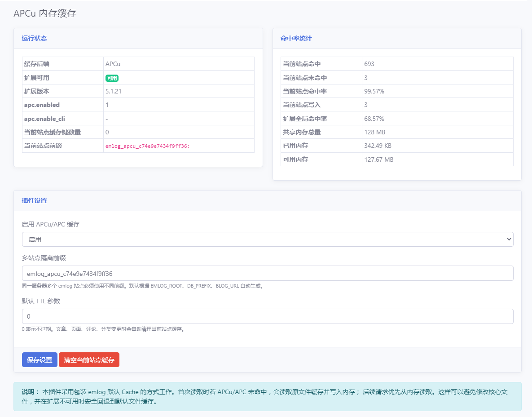Click the apc.enabled row label
This screenshot has width=532, height=417.
[x=42, y=105]
